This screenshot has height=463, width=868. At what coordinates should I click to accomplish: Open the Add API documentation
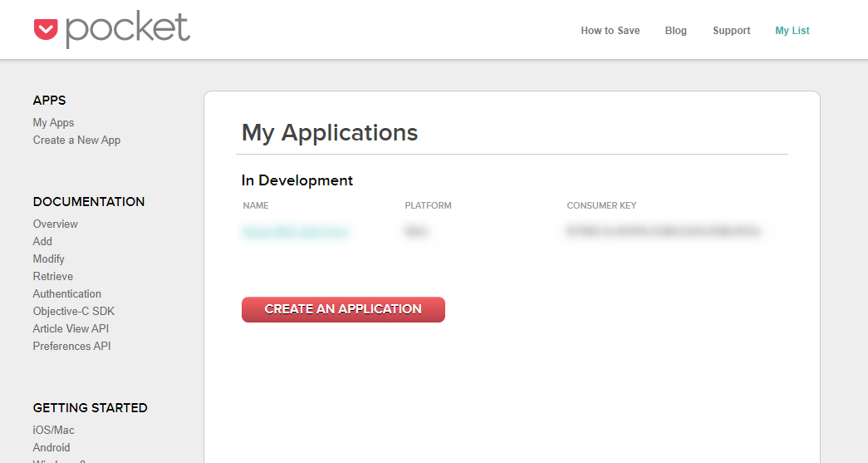(42, 242)
